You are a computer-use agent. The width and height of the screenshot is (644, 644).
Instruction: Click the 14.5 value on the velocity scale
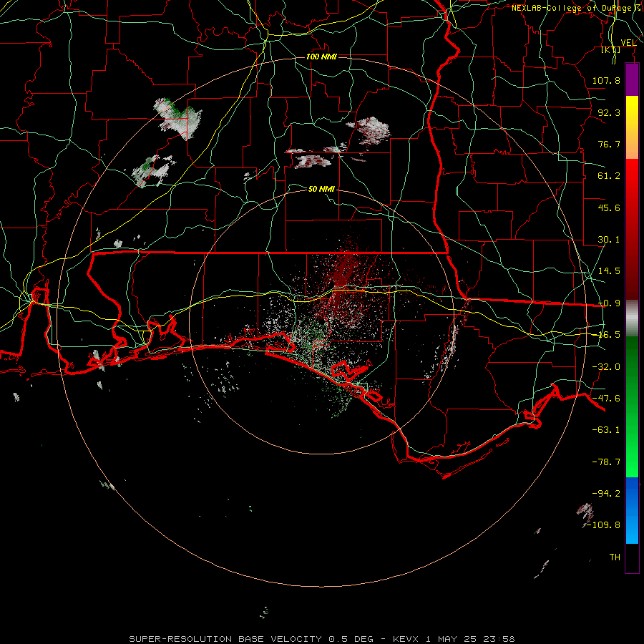pos(609,271)
